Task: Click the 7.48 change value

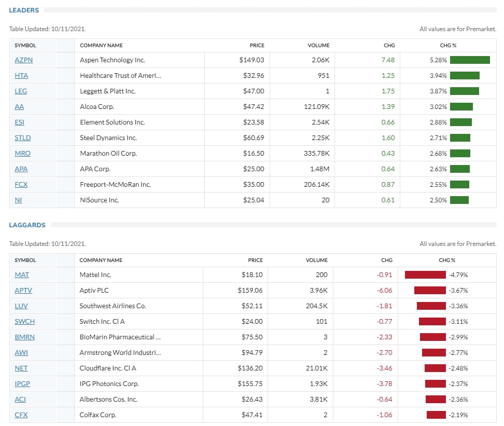Action: tap(388, 60)
